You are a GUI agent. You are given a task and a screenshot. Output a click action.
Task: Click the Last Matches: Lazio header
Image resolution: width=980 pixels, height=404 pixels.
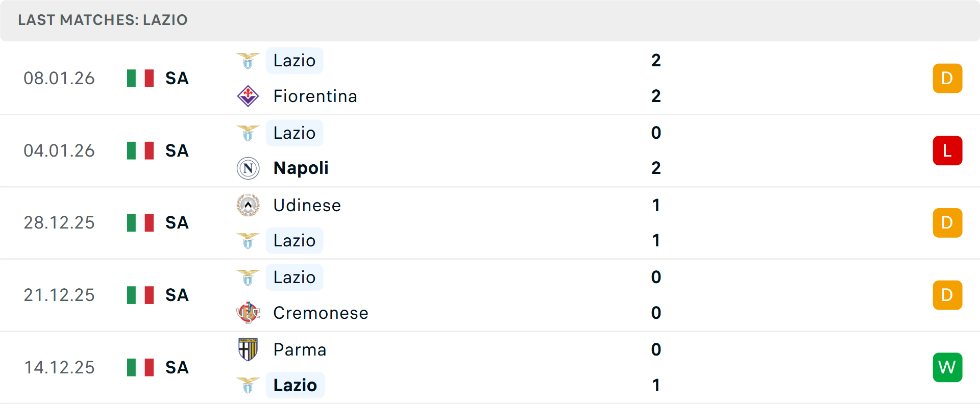click(x=103, y=20)
